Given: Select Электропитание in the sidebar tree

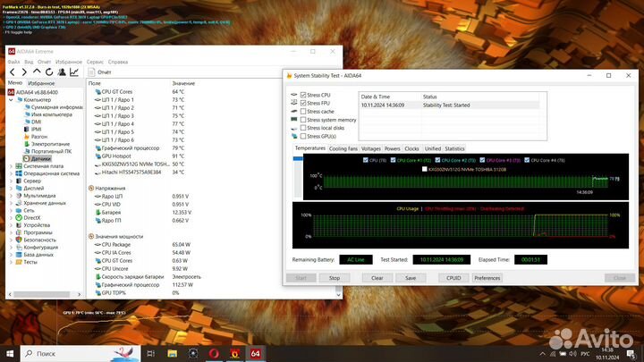Looking at the screenshot, I should tap(50, 144).
